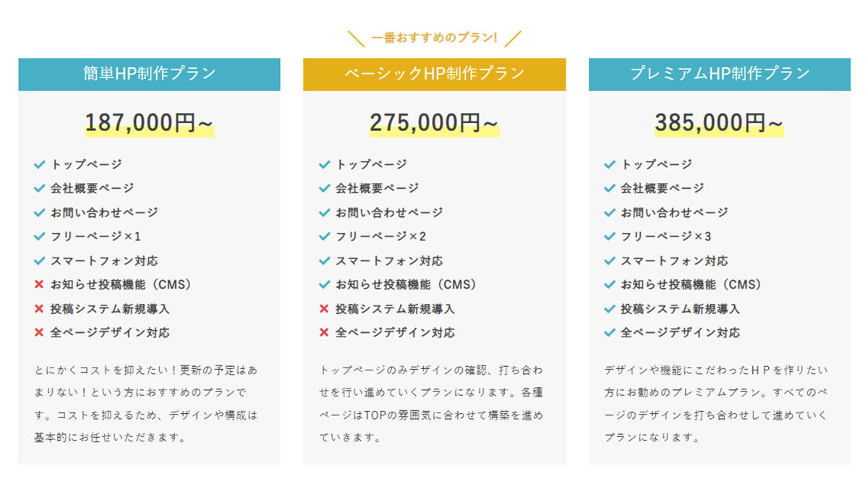Viewport: 868px width, 492px height.
Task: Click 会社概要ページ in the プレミアム plan
Action: pyautogui.click(x=662, y=188)
